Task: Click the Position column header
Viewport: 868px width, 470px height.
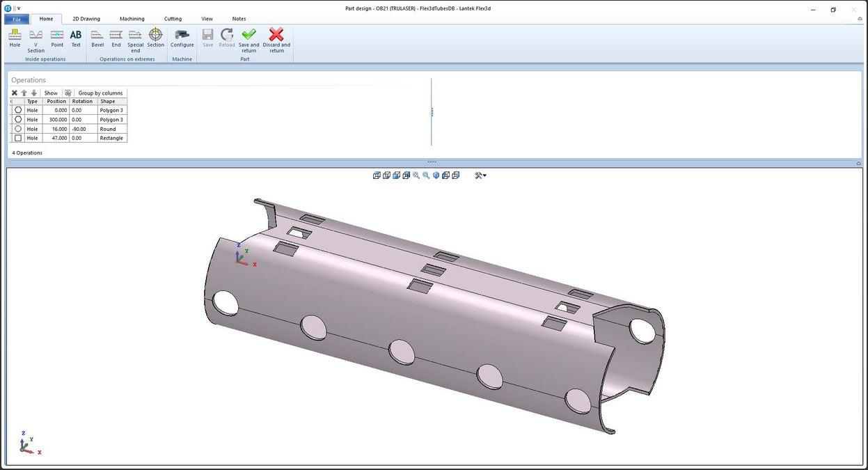Action: point(56,102)
